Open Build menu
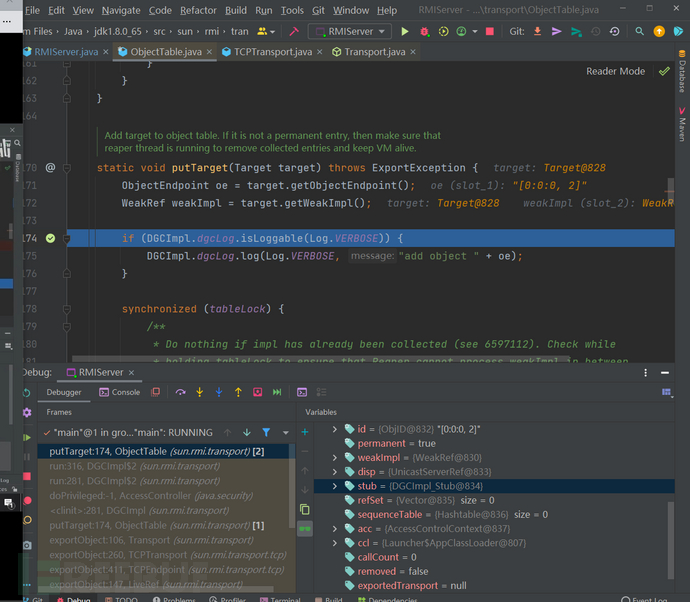The width and height of the screenshot is (690, 602). (236, 10)
